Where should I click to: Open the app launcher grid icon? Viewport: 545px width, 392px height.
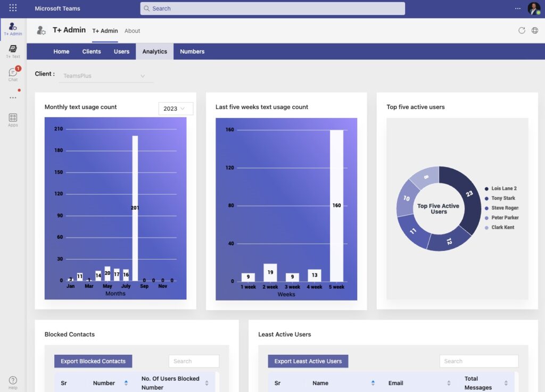pyautogui.click(x=13, y=8)
